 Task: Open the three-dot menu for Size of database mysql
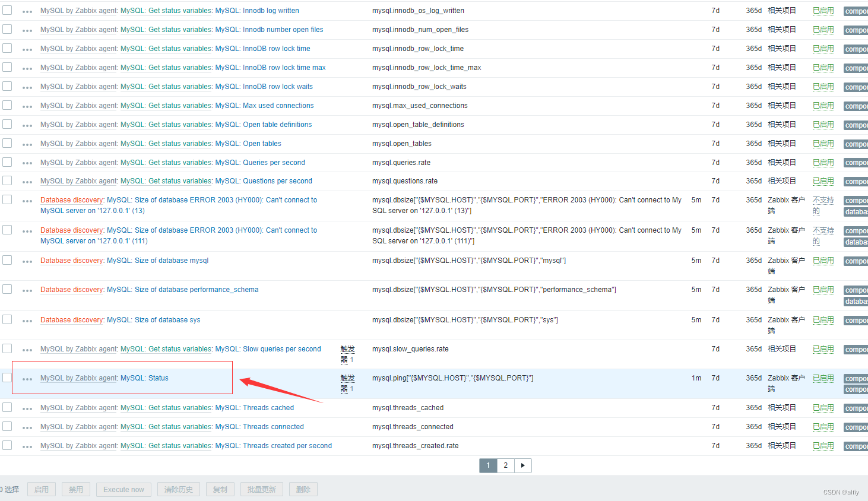27,262
